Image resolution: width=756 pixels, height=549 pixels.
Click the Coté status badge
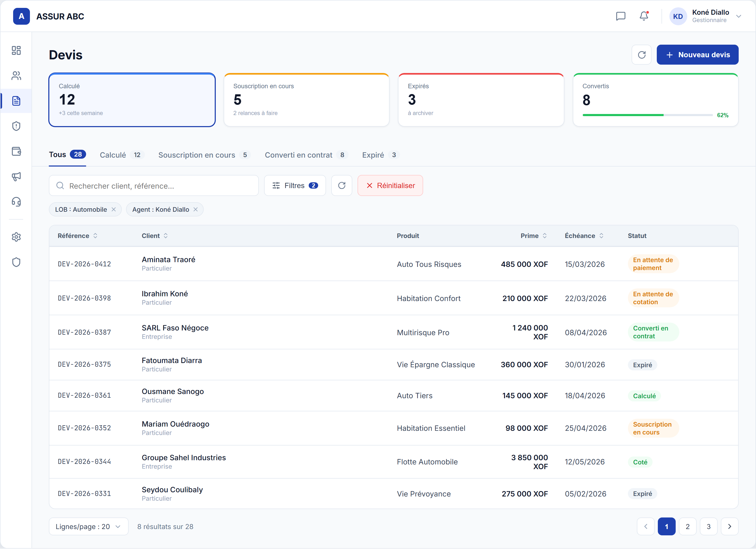[640, 462]
